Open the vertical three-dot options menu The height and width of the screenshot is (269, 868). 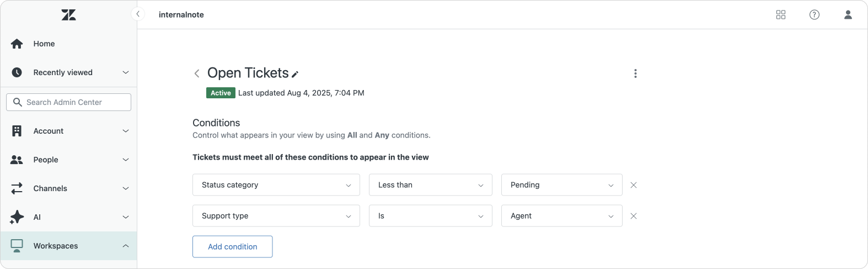pyautogui.click(x=635, y=73)
